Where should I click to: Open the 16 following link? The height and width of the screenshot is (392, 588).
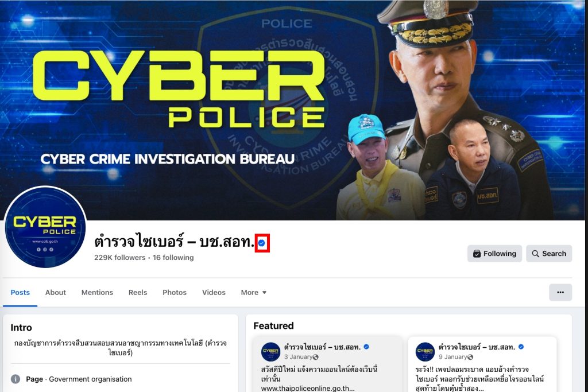pyautogui.click(x=173, y=258)
